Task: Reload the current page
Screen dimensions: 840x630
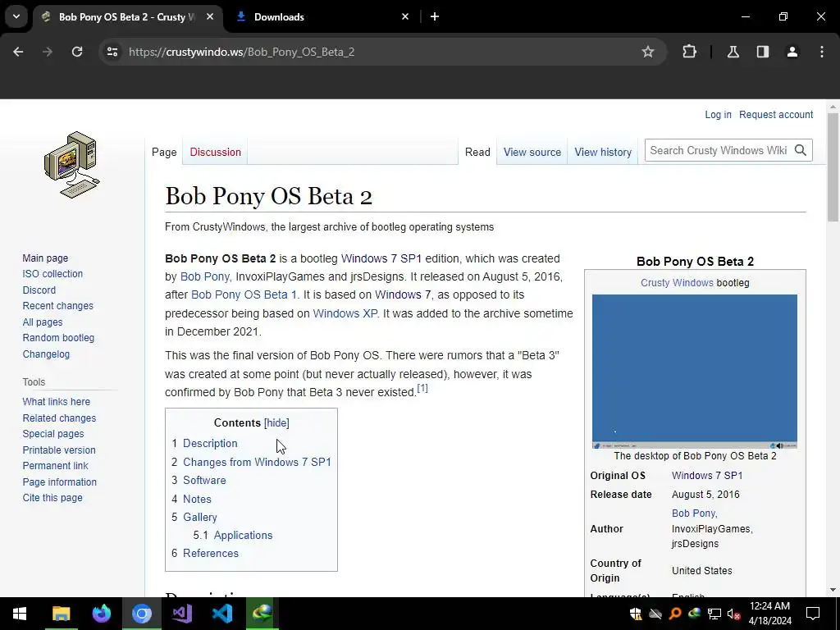Action: [x=77, y=52]
